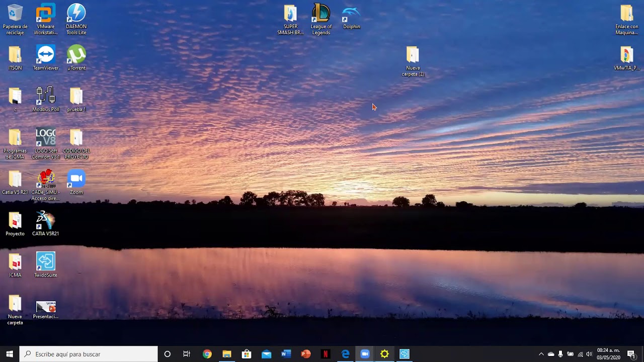Select the League of Legends shortcut
This screenshot has height=362, width=644.
pyautogui.click(x=321, y=20)
